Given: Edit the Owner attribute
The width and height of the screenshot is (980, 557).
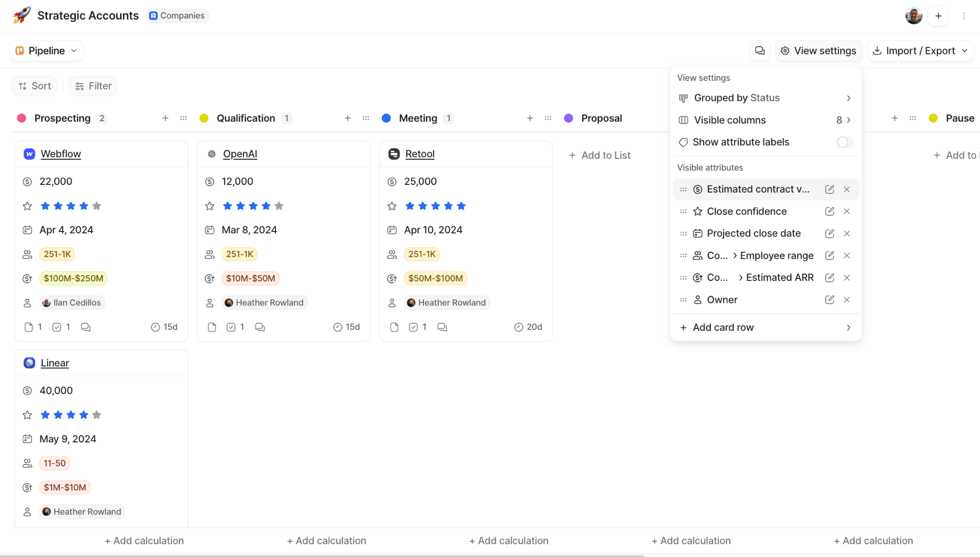Looking at the screenshot, I should click(830, 300).
